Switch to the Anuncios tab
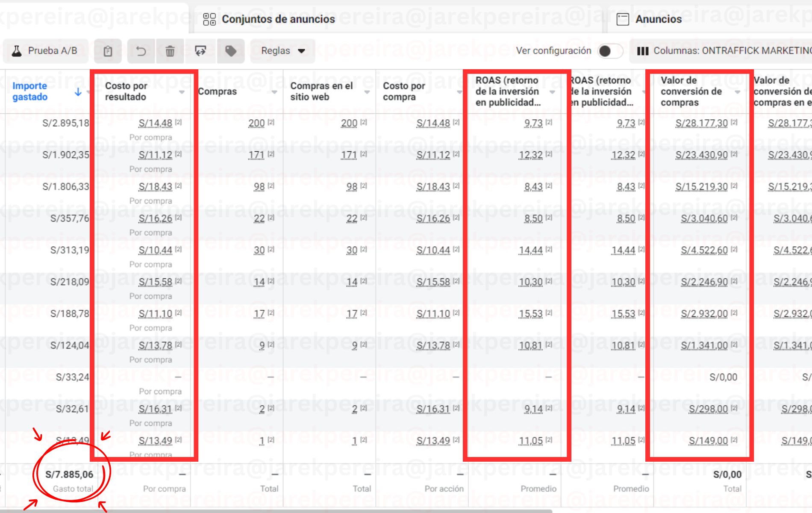 coord(658,19)
